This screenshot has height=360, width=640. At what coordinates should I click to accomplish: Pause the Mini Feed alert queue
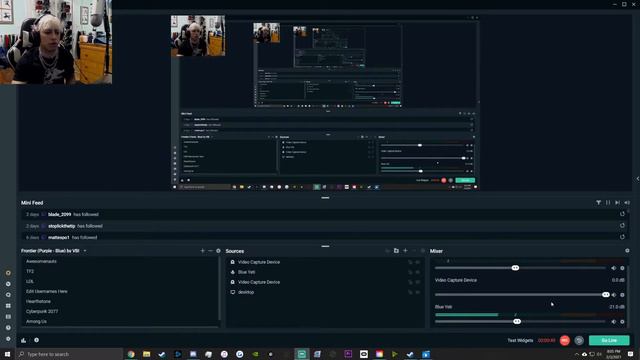[x=608, y=202]
